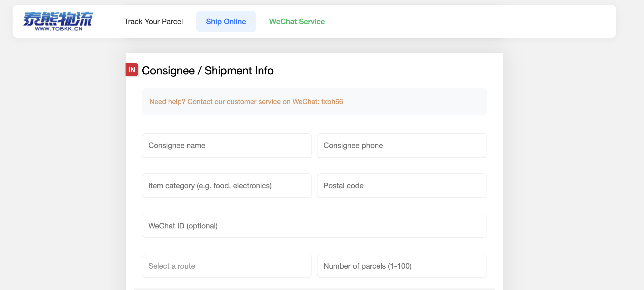The width and height of the screenshot is (644, 290).
Task: Click the red IN badge icon
Action: coord(132,70)
